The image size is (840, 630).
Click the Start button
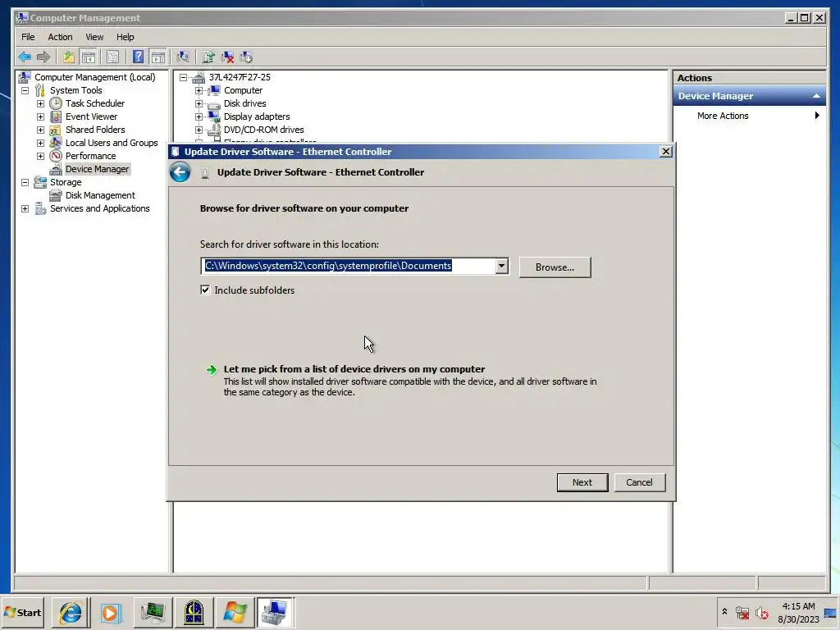click(23, 612)
